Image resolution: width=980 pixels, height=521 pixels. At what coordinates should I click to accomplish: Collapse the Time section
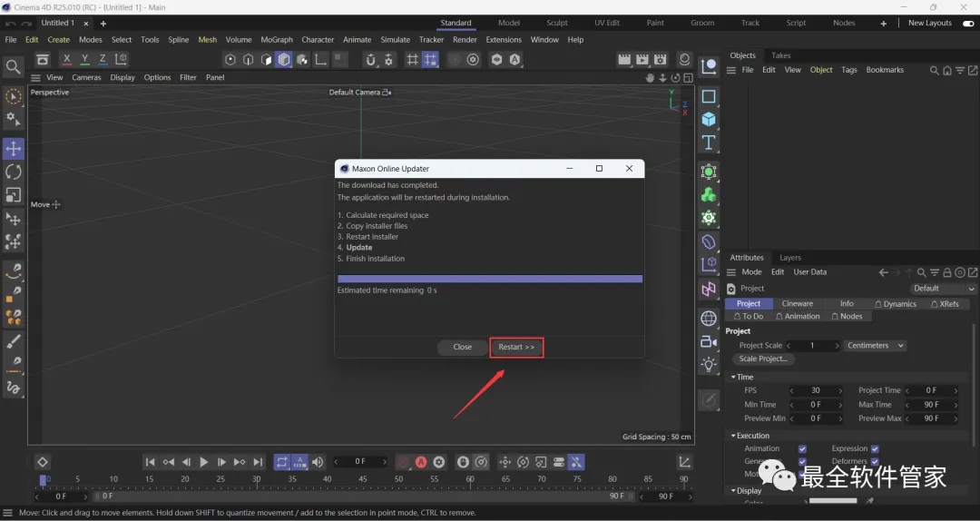(734, 378)
